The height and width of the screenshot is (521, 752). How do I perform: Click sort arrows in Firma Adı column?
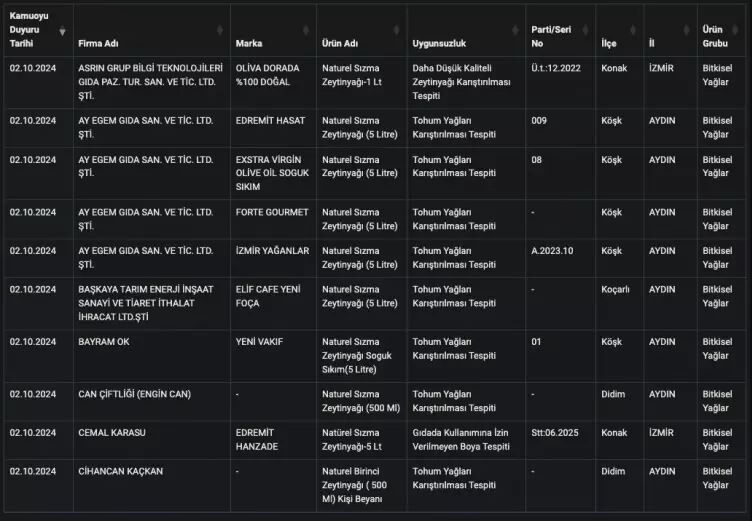(x=222, y=31)
